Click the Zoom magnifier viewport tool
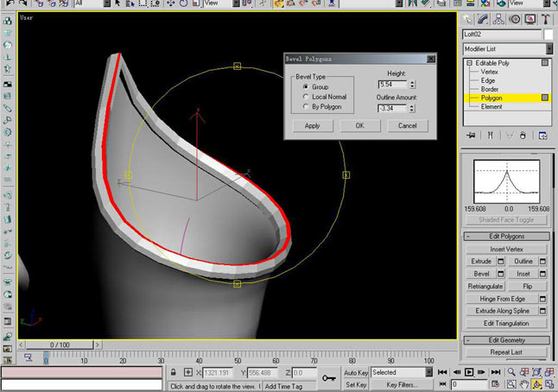The width and height of the screenshot is (558, 392). pyautogui.click(x=511, y=372)
